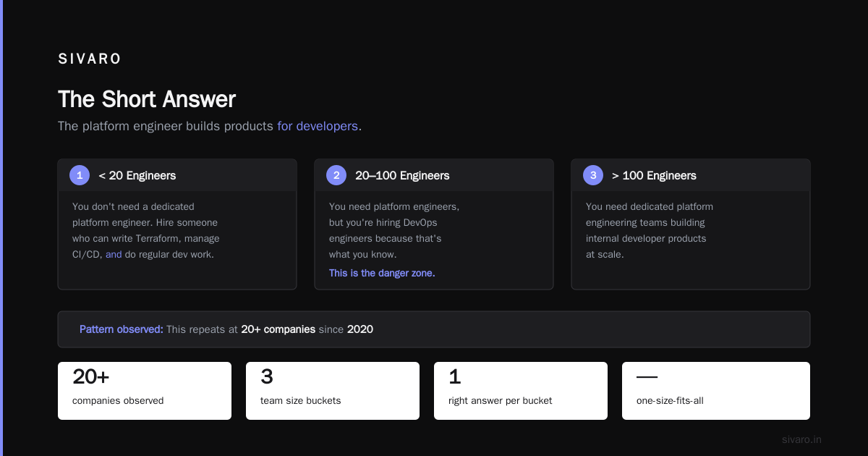Click the bold '2020' year text
Viewport: 868px width, 456px height.
[x=360, y=329]
